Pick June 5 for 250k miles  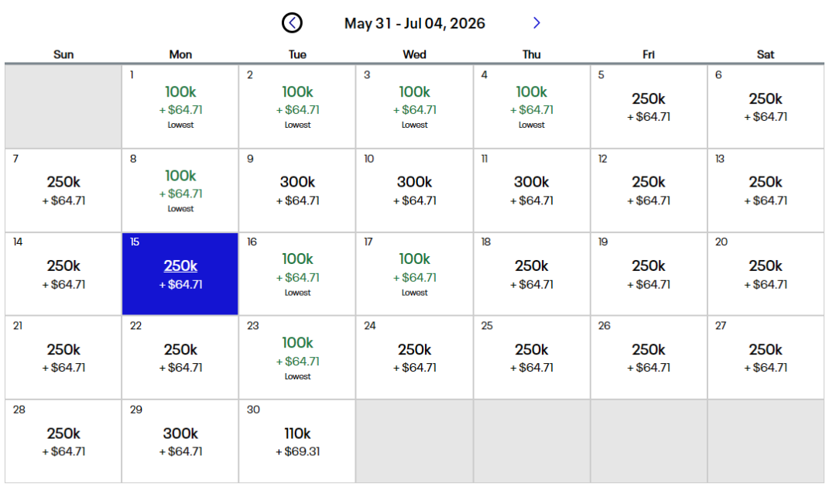649,106
